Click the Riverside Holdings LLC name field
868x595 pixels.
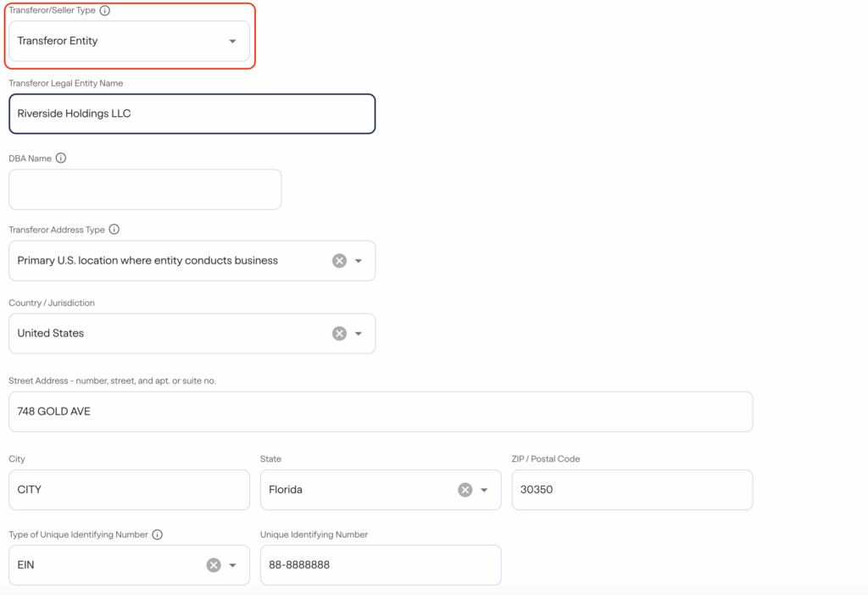[x=192, y=114]
